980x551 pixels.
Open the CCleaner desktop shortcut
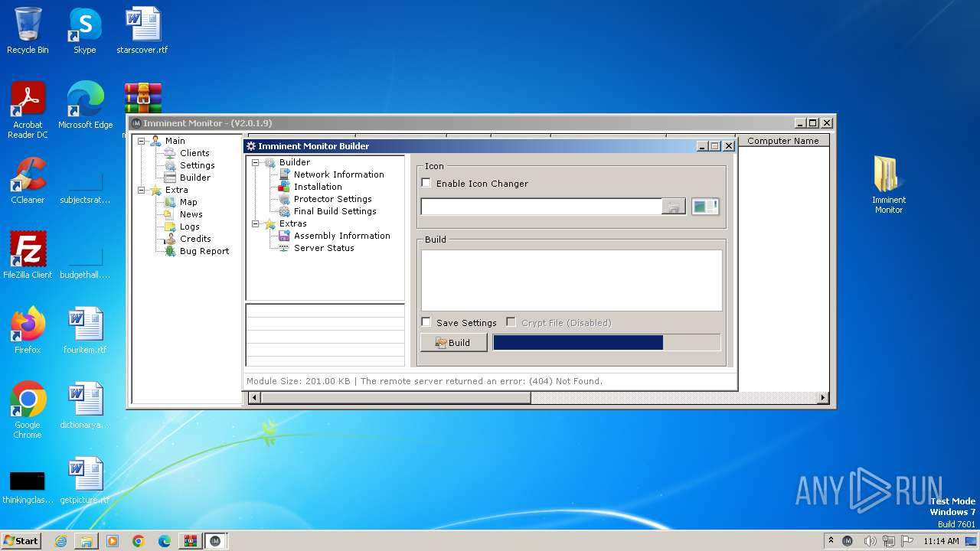point(28,181)
